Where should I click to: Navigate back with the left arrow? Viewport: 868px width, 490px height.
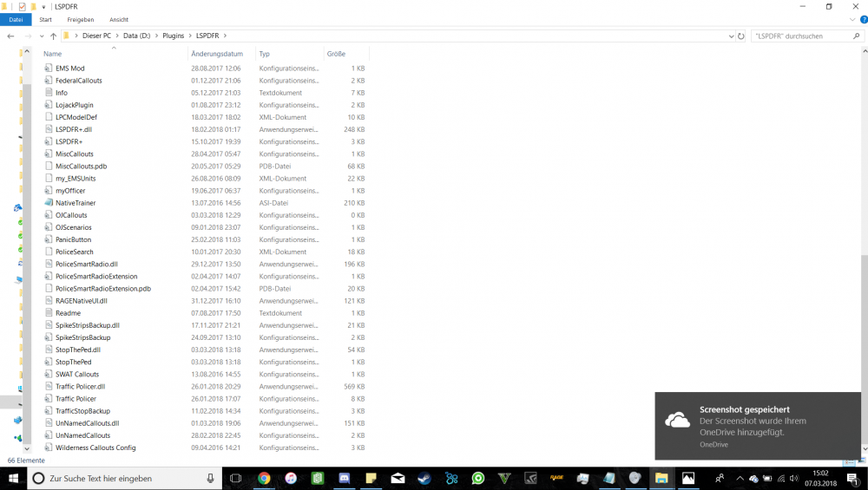(x=10, y=36)
